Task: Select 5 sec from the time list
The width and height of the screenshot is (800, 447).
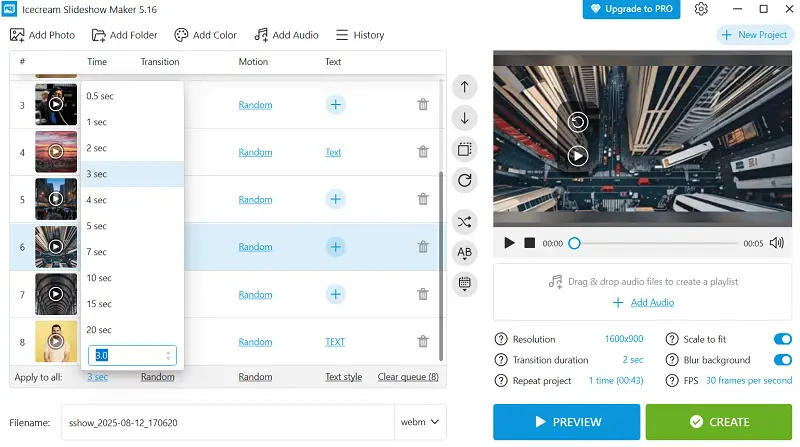Action: [x=97, y=226]
